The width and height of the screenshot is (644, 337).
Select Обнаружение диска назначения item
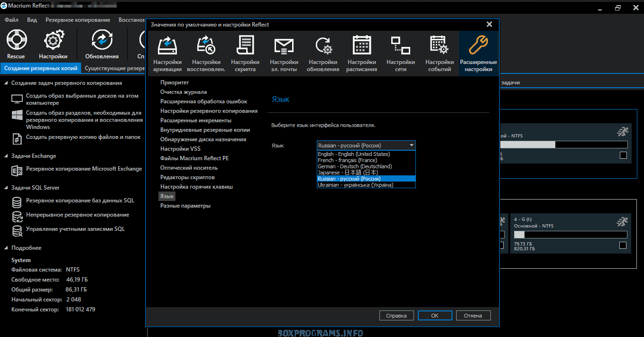pos(203,139)
